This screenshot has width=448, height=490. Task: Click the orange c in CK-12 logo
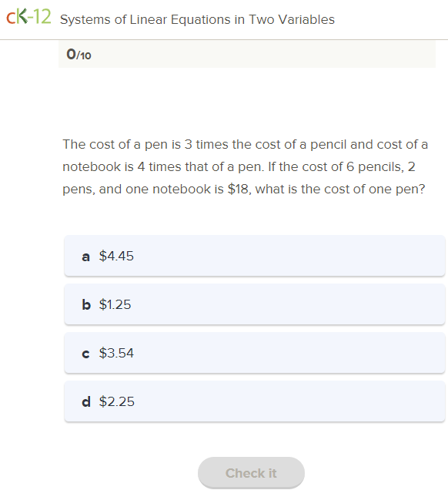[11, 18]
